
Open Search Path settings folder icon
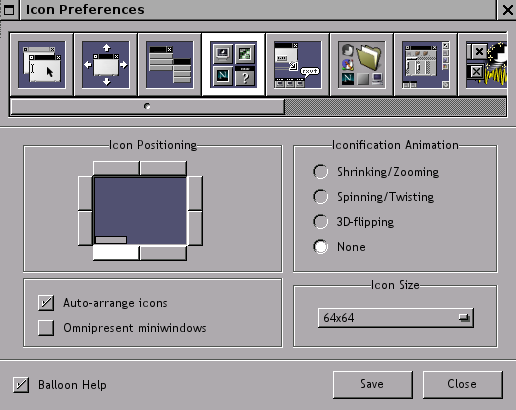362,65
